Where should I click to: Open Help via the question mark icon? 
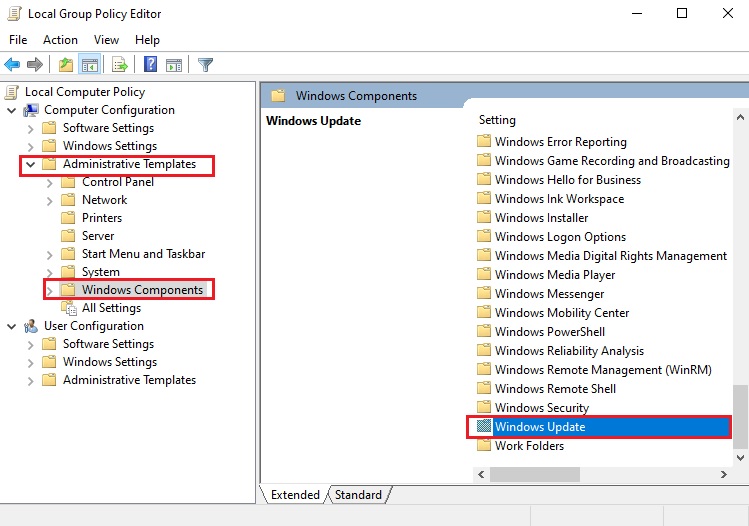pyautogui.click(x=150, y=64)
